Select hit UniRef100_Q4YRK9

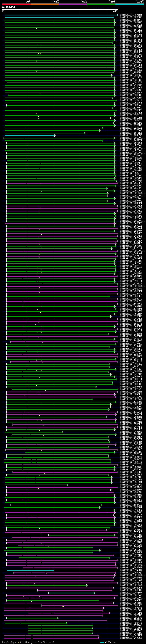[x=131, y=635]
